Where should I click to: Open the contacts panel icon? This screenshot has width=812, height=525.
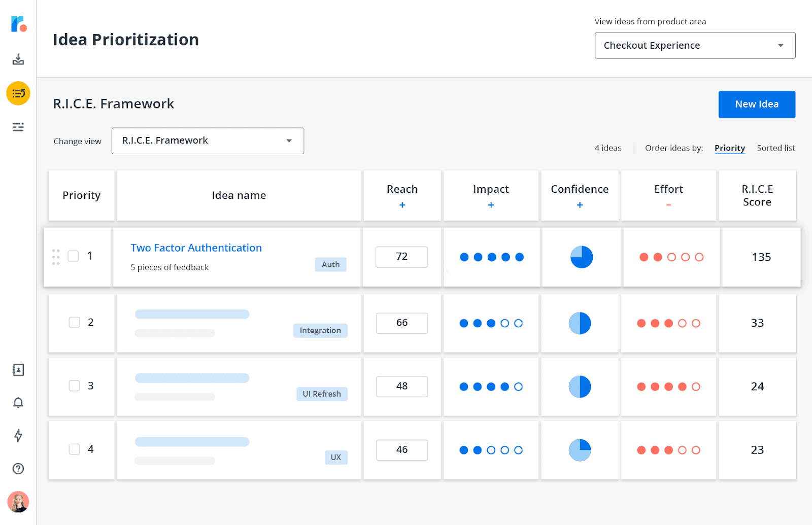[18, 370]
